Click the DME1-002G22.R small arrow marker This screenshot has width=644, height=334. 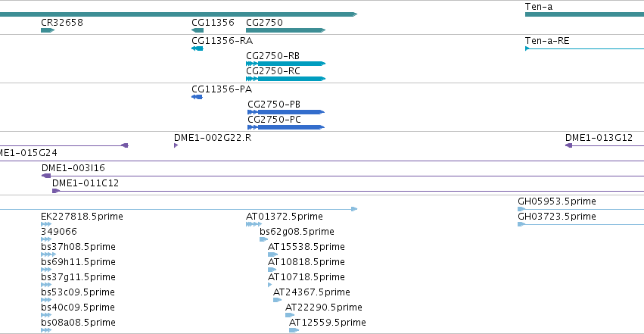coord(176,145)
